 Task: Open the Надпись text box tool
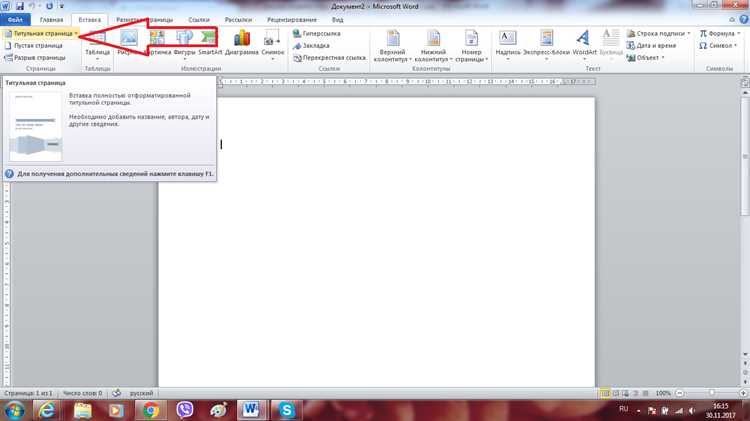(x=507, y=43)
